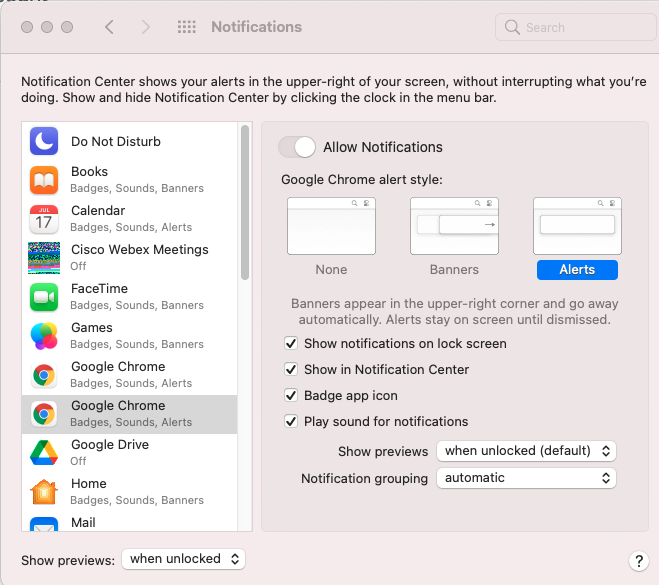
Task: Click the gray zoom window button
Action: click(67, 27)
